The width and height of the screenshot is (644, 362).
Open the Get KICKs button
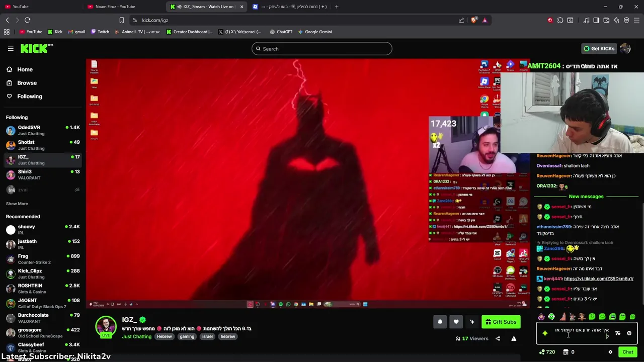599,49
